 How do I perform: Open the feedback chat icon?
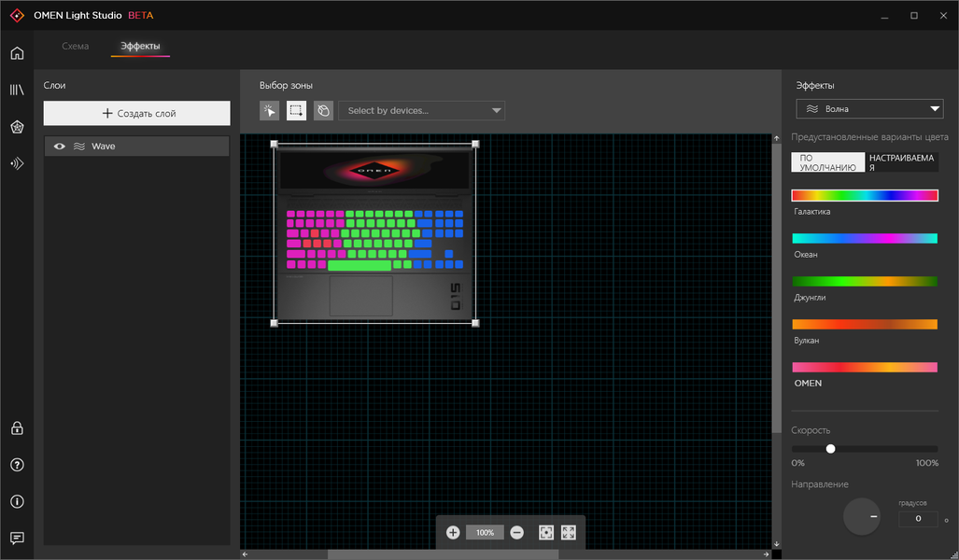pos(17,538)
